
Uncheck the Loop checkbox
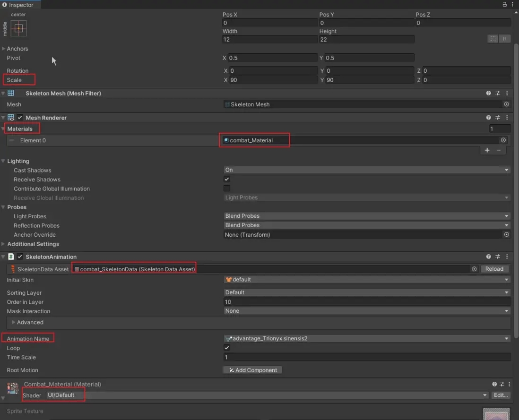227,348
